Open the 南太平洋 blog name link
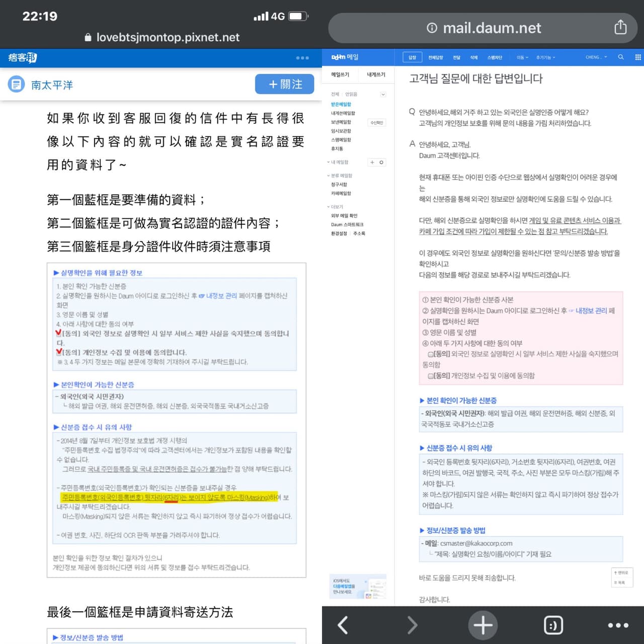 tap(52, 85)
